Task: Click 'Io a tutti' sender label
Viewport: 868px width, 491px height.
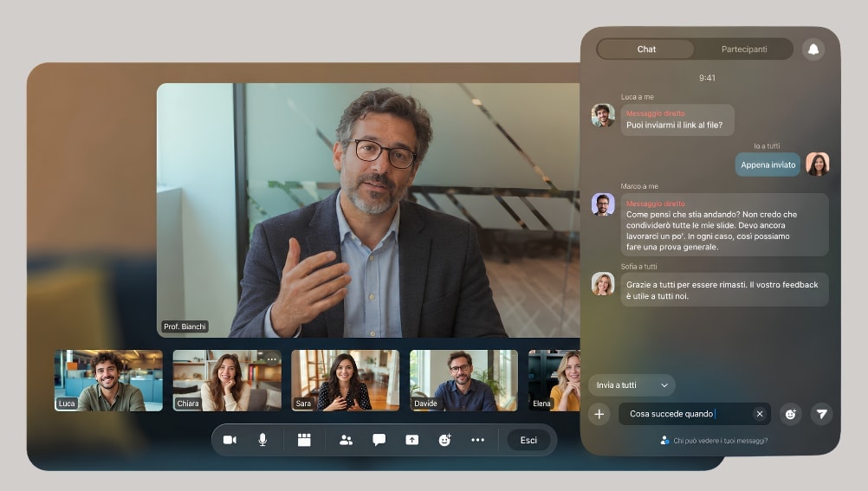Action: (x=767, y=146)
